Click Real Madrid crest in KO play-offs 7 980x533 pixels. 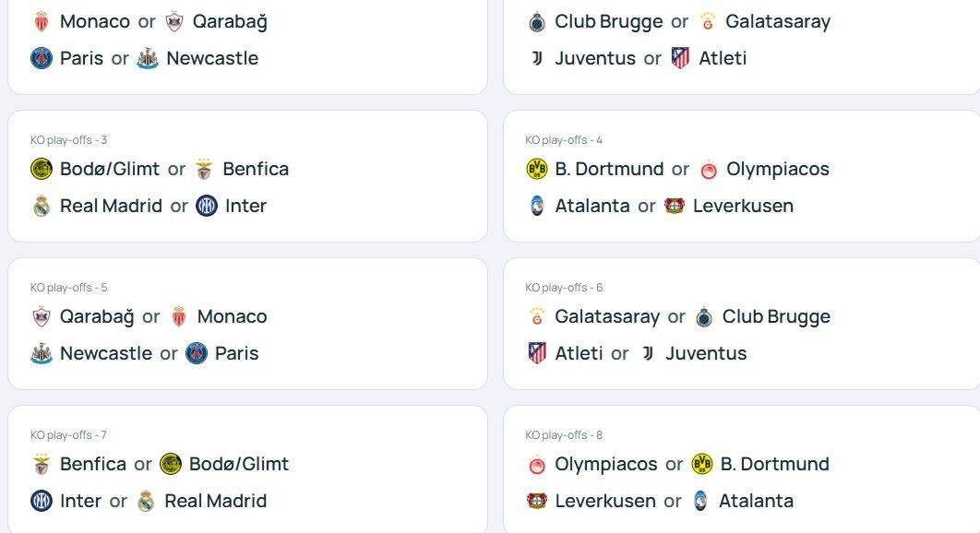pos(146,501)
